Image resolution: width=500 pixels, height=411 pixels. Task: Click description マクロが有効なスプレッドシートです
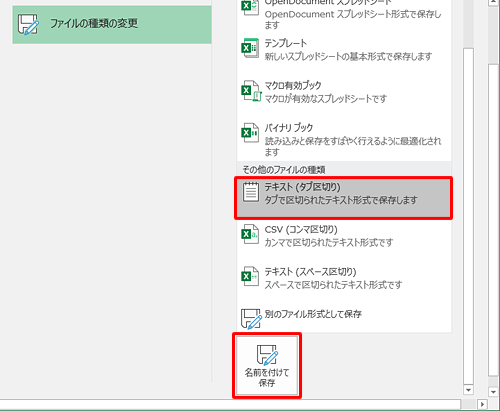[326, 99]
